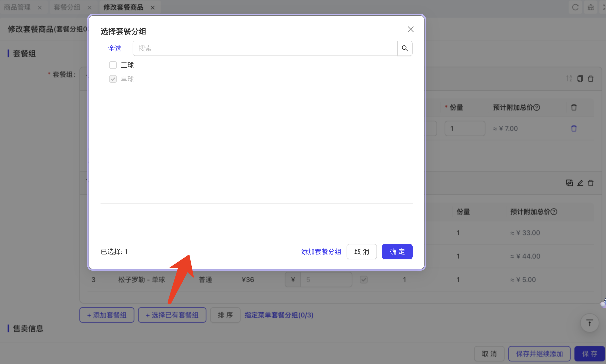Delete the first package group via trash icon
Screen dimensions: 606x364
coord(590,78)
